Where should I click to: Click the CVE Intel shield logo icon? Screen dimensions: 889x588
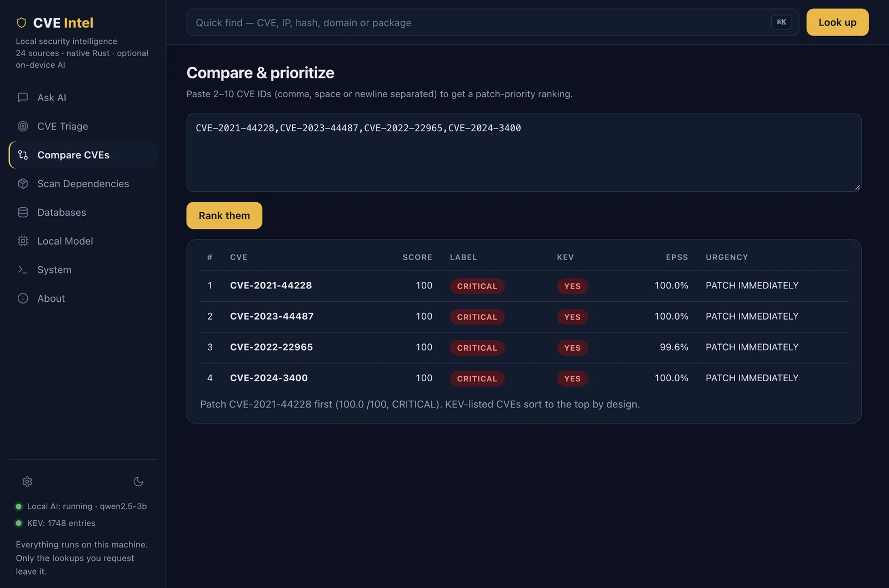pyautogui.click(x=22, y=23)
